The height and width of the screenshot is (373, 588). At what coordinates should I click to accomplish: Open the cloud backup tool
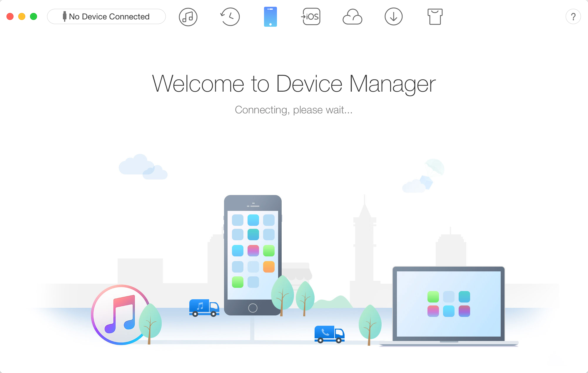coord(352,17)
